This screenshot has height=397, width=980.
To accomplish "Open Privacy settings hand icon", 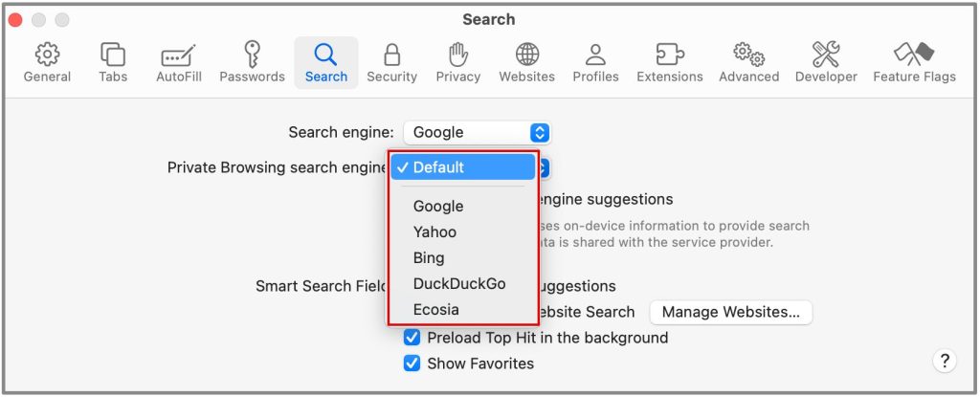I will point(457,62).
